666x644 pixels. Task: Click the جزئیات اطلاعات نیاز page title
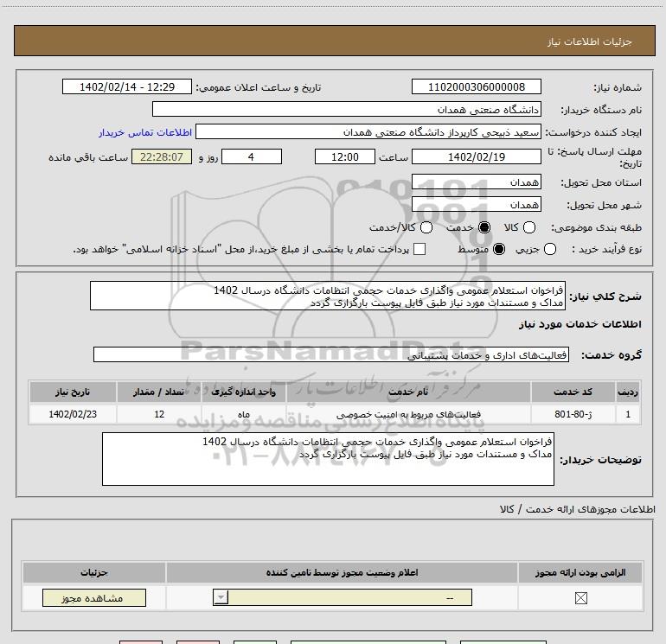click(x=589, y=41)
